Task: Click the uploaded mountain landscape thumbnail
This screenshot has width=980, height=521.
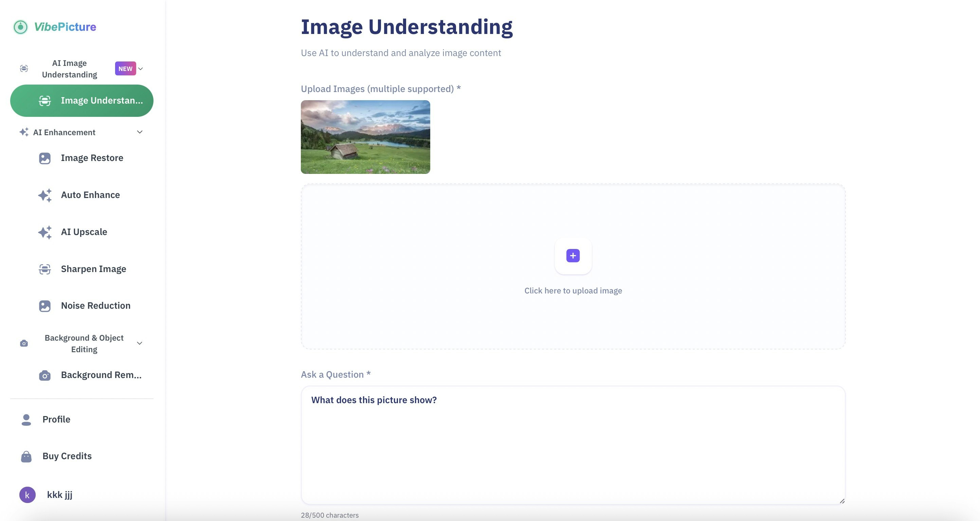Action: coord(365,137)
